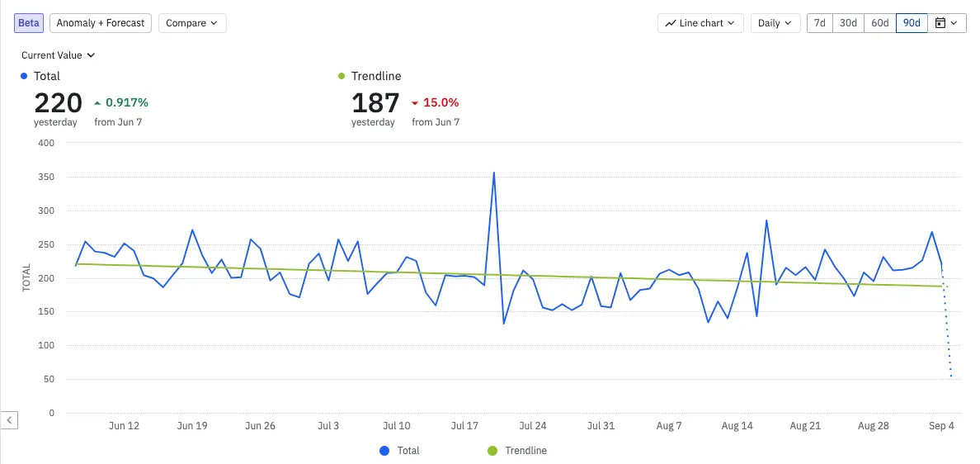Open Anomaly + Forecast options
The width and height of the screenshot is (980, 464).
(101, 23)
